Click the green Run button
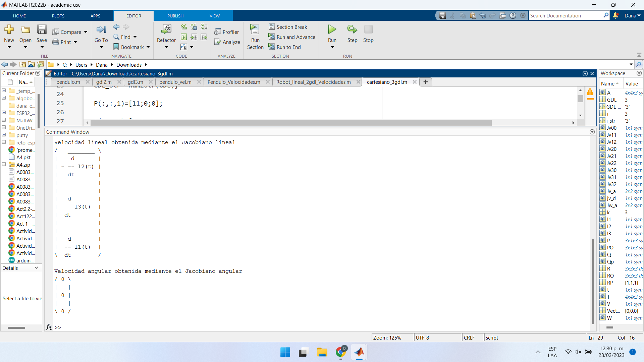 [x=332, y=30]
